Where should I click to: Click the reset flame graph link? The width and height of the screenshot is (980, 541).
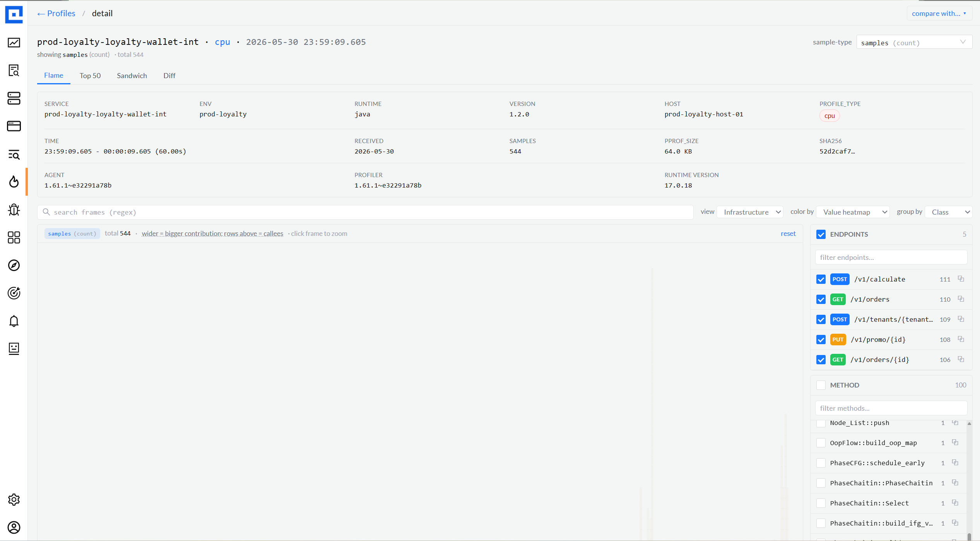point(788,234)
